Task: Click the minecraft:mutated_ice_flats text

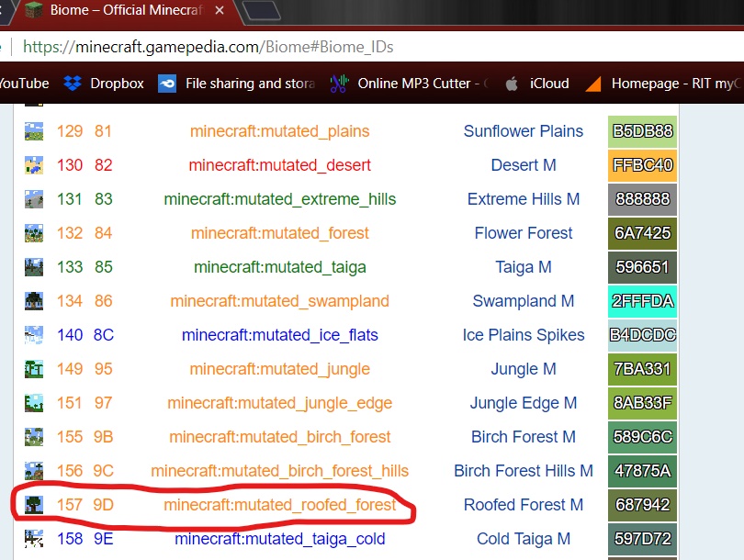Action: (279, 335)
